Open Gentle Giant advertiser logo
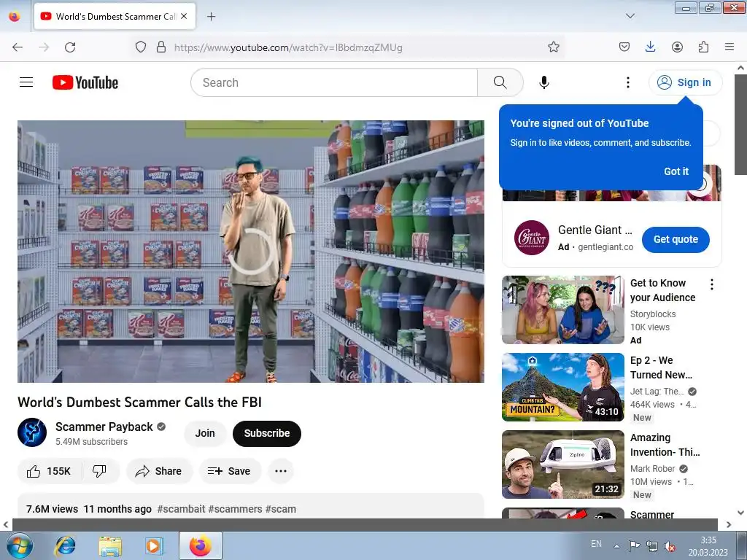The width and height of the screenshot is (747, 560). pos(532,238)
